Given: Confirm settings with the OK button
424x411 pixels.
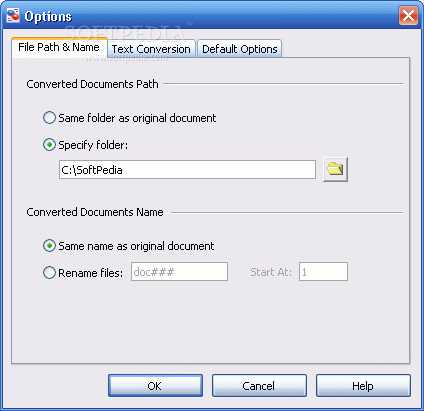Looking at the screenshot, I should coord(155,386).
